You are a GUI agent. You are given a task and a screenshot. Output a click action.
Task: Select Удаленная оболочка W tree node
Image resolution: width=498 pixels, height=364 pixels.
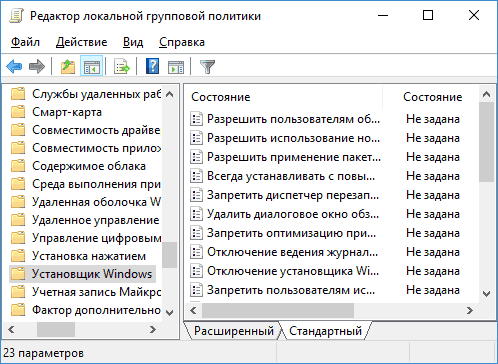click(96, 202)
